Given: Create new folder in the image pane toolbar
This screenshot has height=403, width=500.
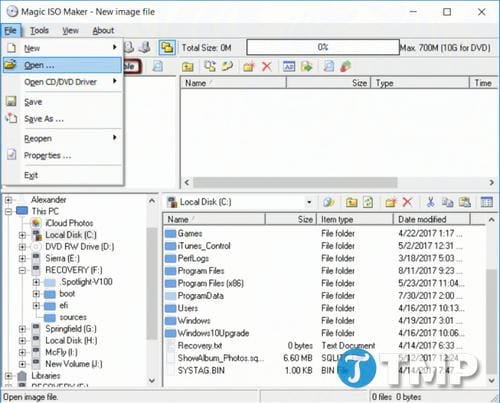Looking at the screenshot, I should [249, 66].
